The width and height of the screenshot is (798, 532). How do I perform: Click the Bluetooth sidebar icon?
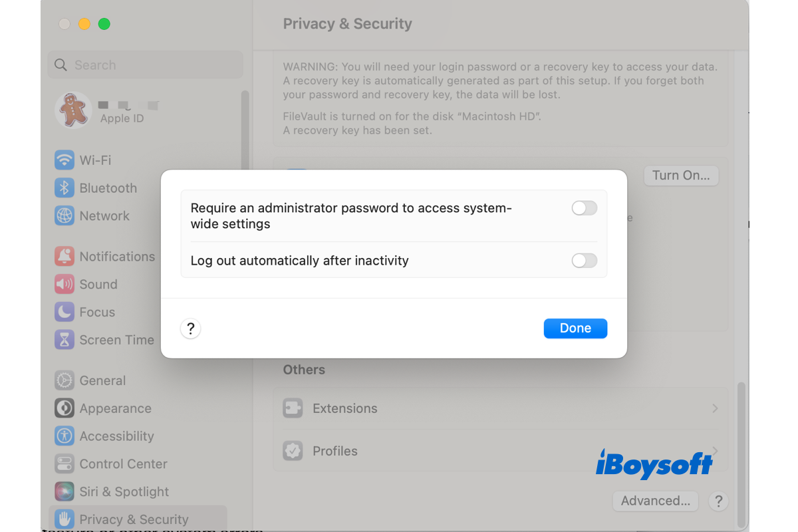click(x=65, y=188)
